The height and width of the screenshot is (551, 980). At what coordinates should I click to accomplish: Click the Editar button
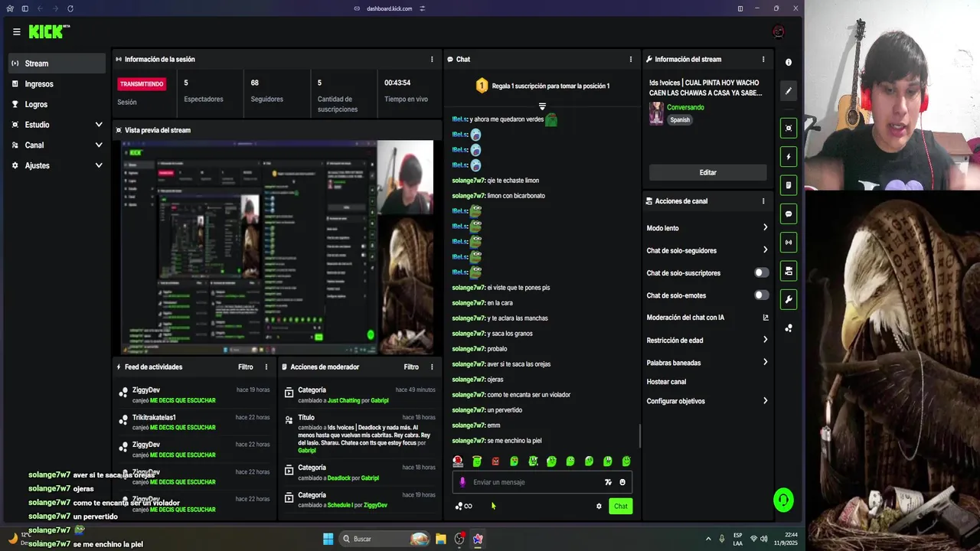[x=707, y=172]
